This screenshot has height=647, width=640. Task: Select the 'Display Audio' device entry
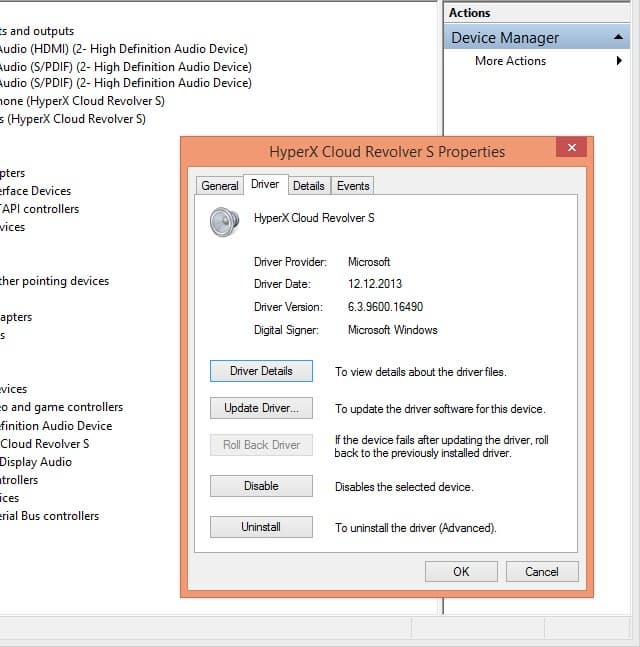point(36,462)
